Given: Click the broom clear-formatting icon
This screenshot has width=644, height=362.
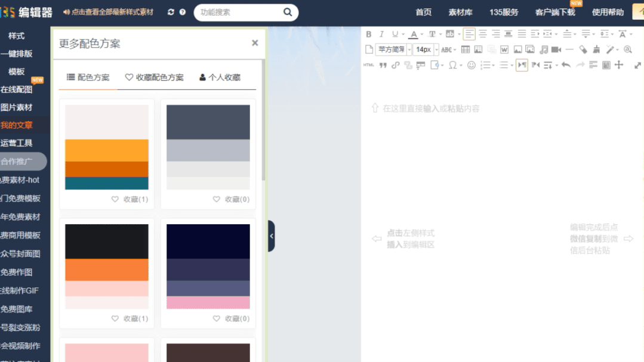Looking at the screenshot, I should click(596, 49).
